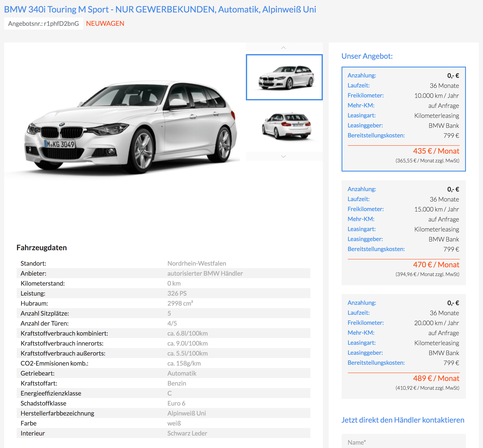Click the 20.000 km / Jahr value

tap(436, 323)
